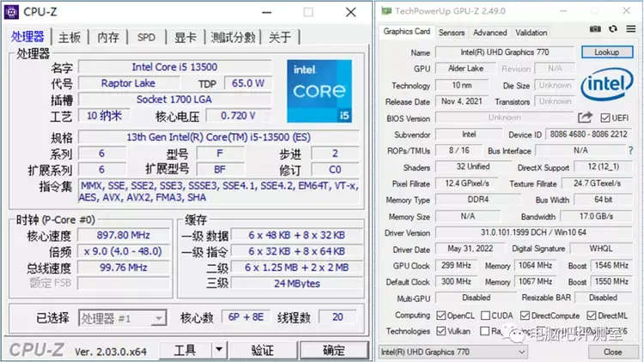Open the GPU-Z Sensors tab
This screenshot has height=362, width=644.
pyautogui.click(x=452, y=33)
